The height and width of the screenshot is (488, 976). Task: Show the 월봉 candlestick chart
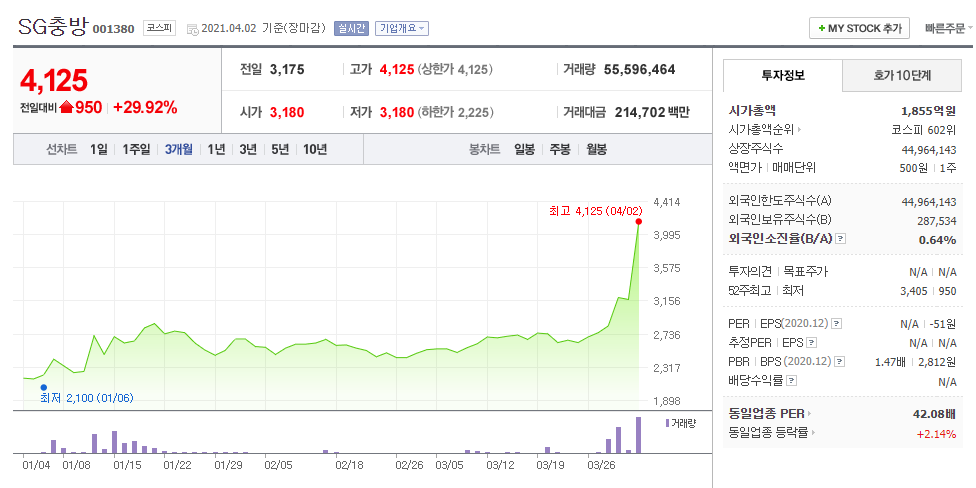click(x=596, y=149)
